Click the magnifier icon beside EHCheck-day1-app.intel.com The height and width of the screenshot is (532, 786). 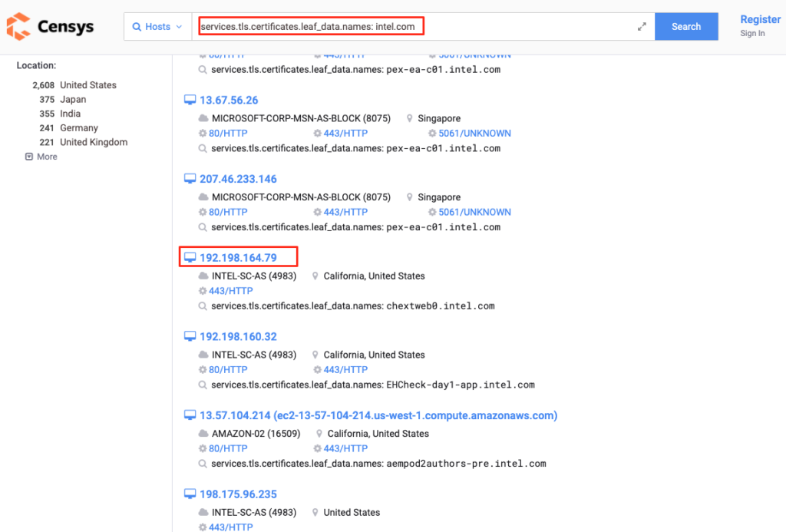click(203, 385)
